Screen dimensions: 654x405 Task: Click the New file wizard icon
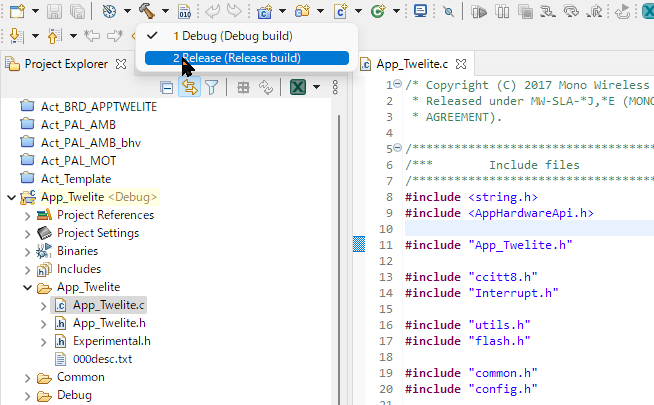(x=17, y=11)
